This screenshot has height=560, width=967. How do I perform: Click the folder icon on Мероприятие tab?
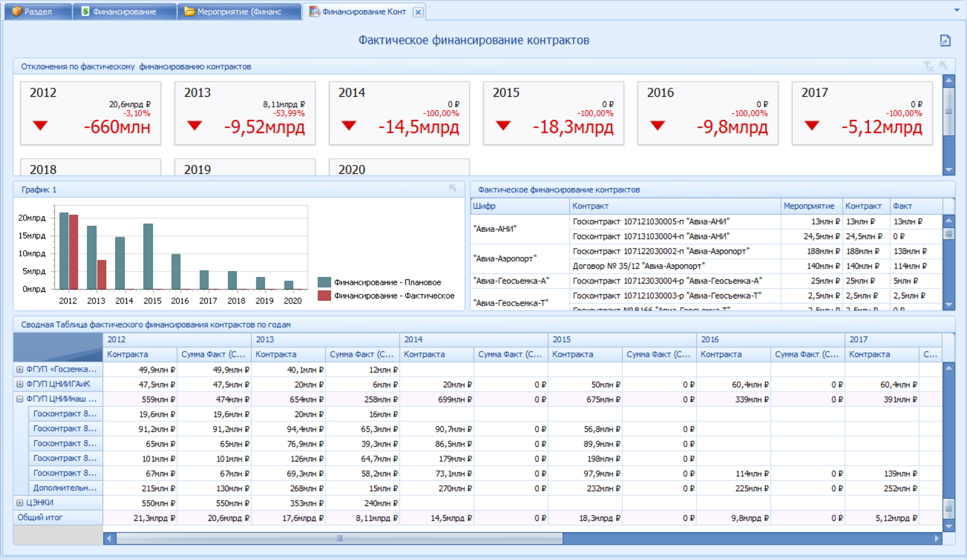[189, 11]
